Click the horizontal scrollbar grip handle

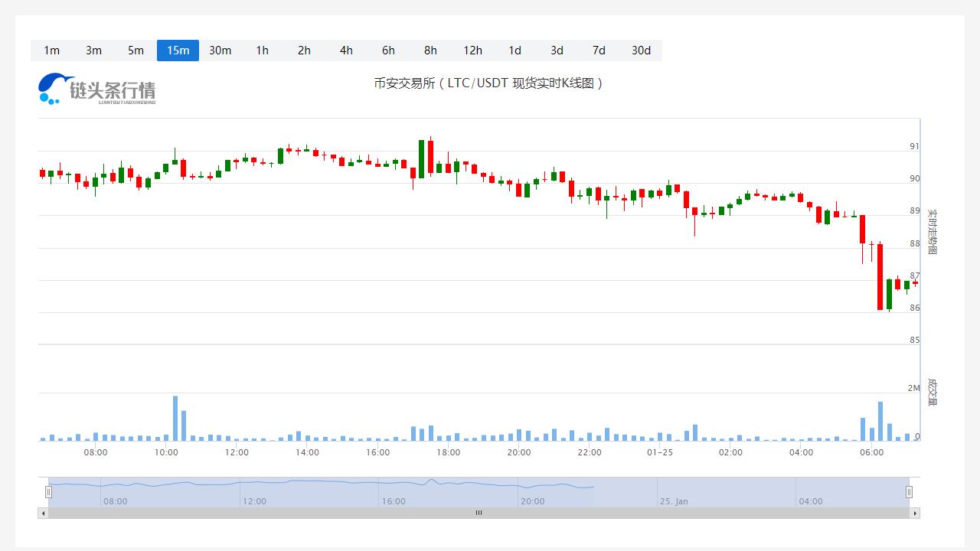(x=479, y=513)
